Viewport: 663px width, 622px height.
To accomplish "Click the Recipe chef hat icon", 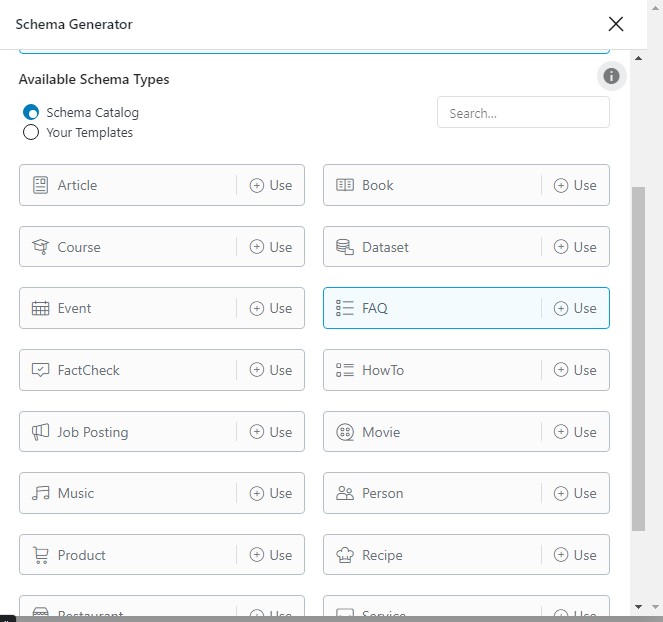I will pyautogui.click(x=345, y=555).
